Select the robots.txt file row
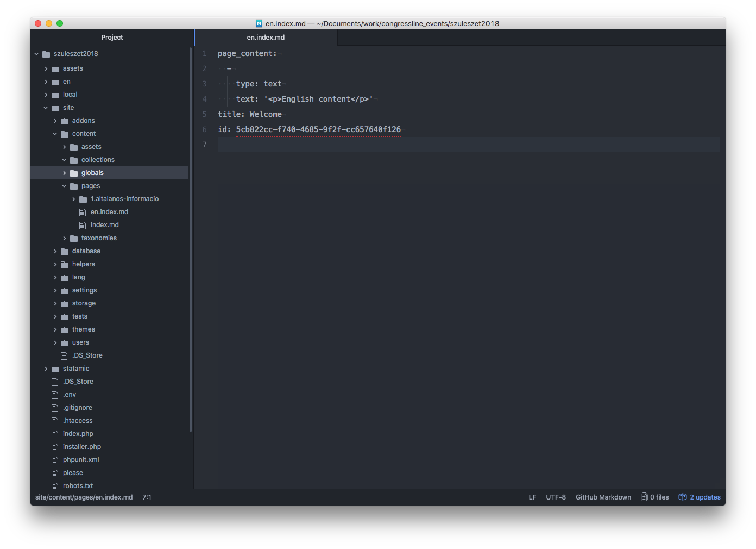 (x=109, y=485)
